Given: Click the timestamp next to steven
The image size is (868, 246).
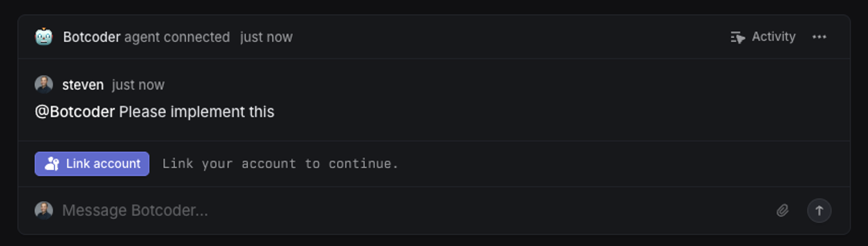Looking at the screenshot, I should click(138, 85).
